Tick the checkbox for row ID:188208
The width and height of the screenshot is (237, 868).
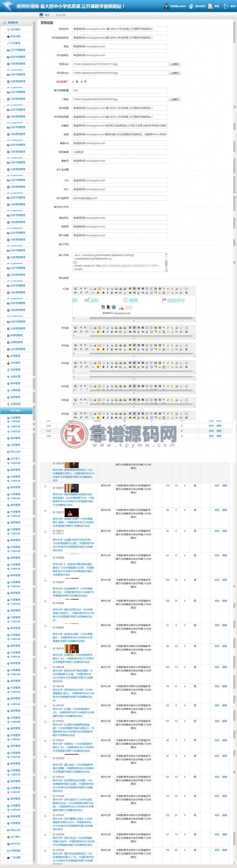pyautogui.click(x=45, y=556)
